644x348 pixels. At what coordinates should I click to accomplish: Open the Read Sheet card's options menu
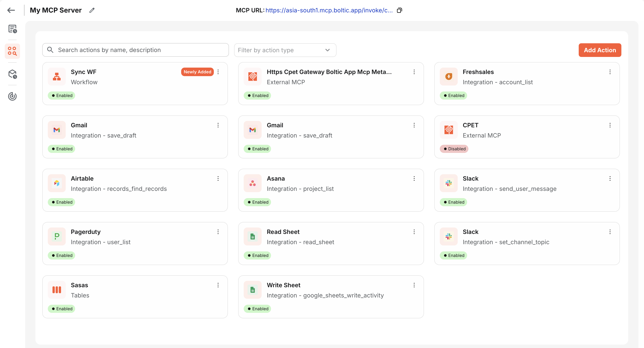(414, 232)
